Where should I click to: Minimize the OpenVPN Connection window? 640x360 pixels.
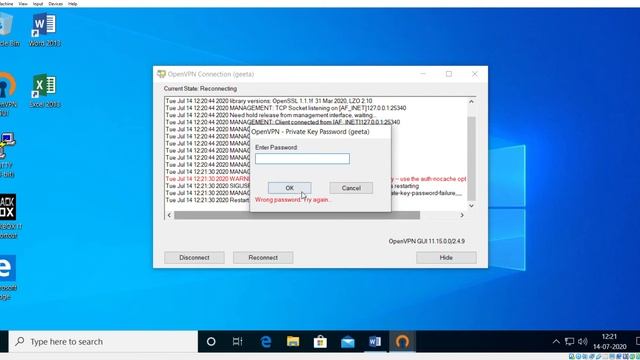coord(423,74)
